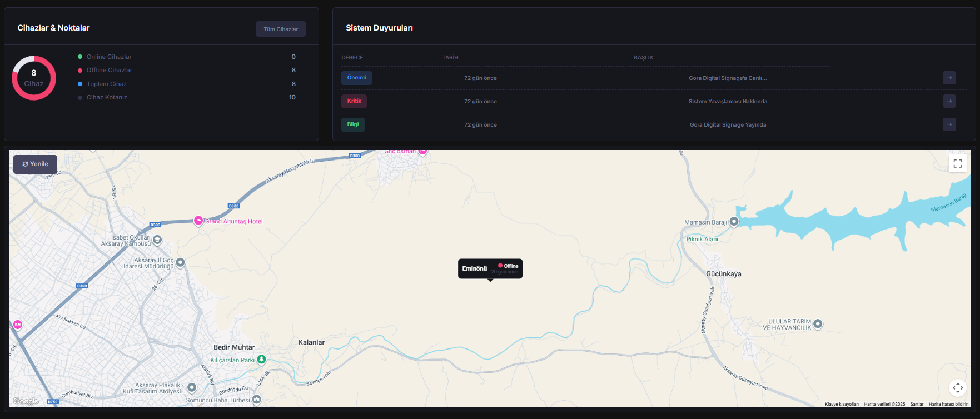Open the Eminönü offline device popup
This screenshot has height=419, width=980.
[490, 268]
